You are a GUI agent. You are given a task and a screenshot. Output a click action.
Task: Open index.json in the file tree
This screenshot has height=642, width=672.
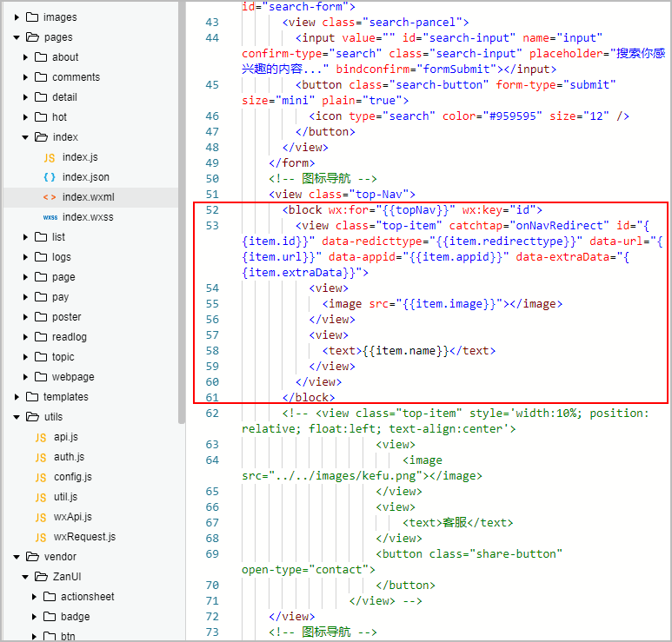pos(85,177)
